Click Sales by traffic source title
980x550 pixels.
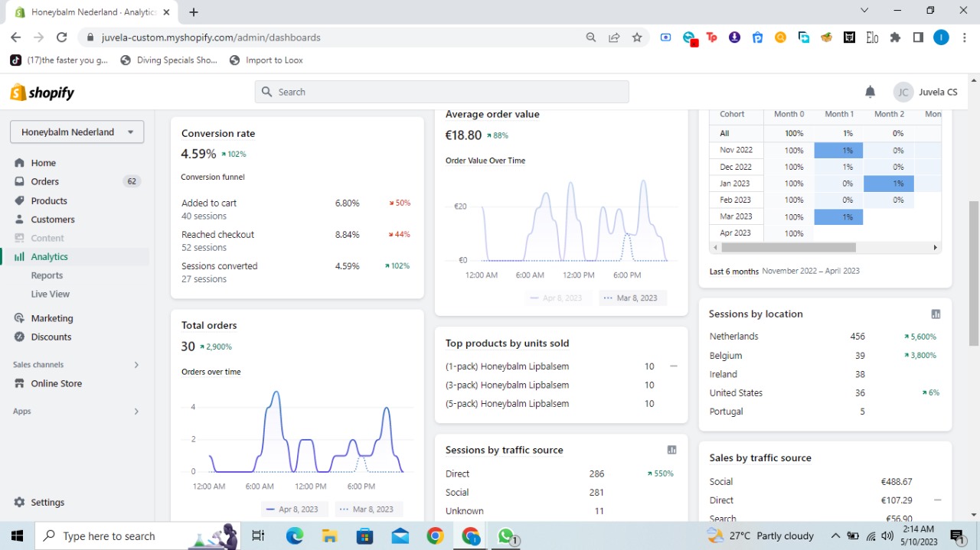pyautogui.click(x=760, y=457)
